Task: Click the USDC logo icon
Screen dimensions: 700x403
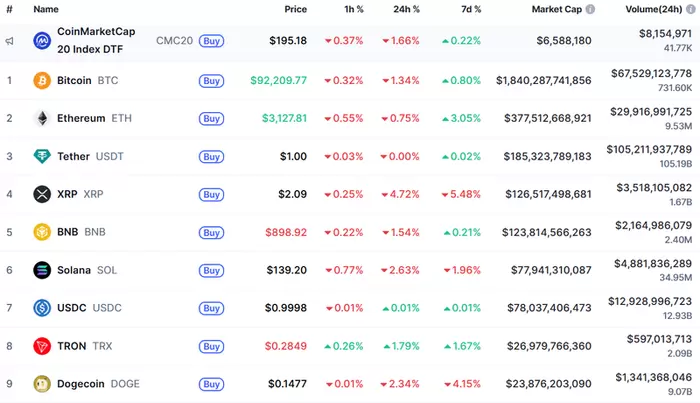Action: (x=42, y=308)
